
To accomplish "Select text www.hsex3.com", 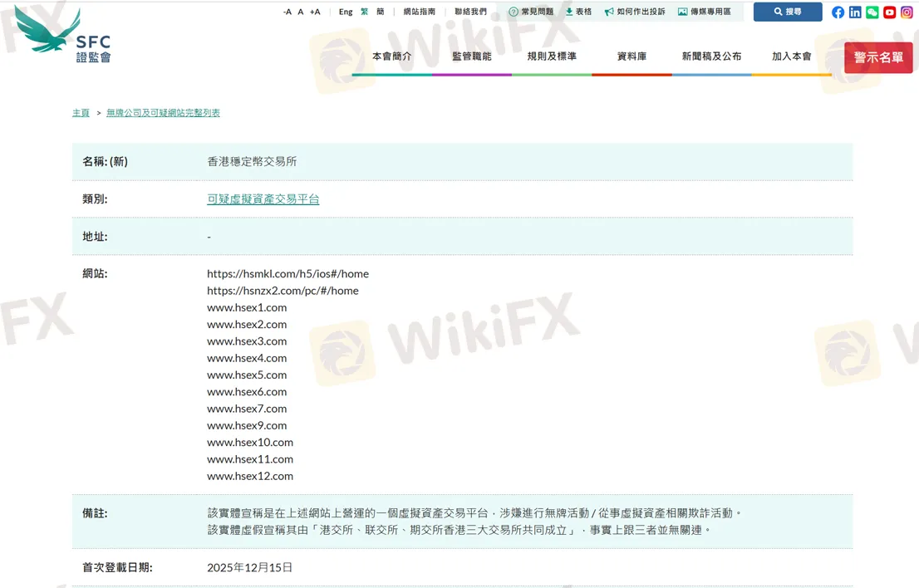I will [x=247, y=341].
